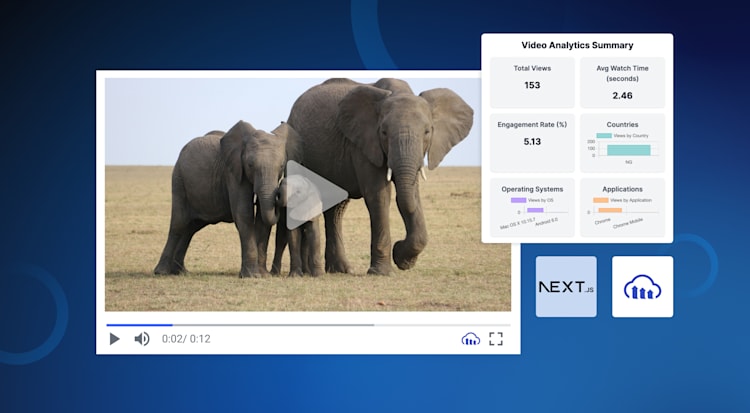This screenshot has width=750, height=413.
Task: Click the elephant video frame
Action: (308, 195)
